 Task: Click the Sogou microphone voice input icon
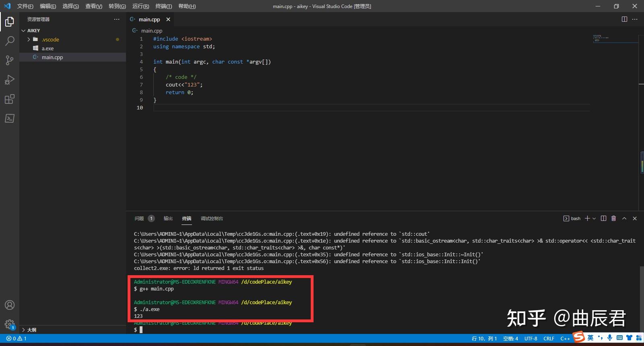click(x=610, y=338)
